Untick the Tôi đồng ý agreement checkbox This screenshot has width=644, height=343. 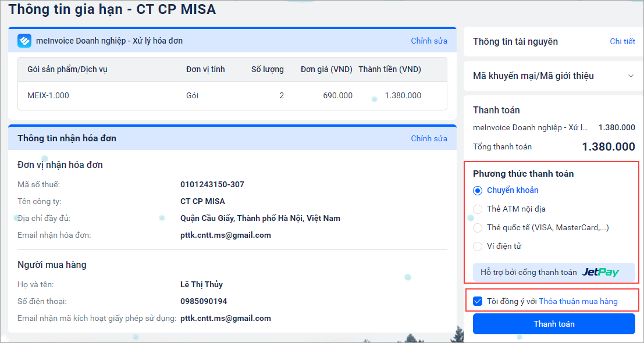click(478, 302)
